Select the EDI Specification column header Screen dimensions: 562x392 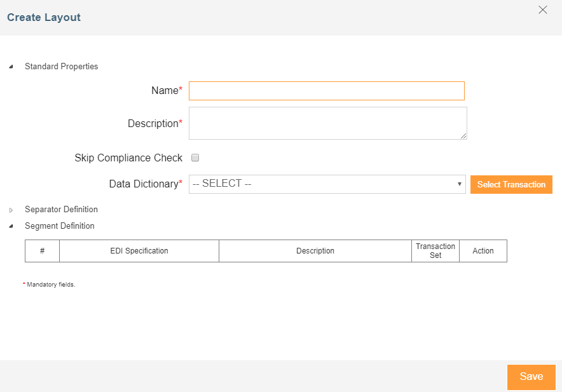tap(139, 251)
